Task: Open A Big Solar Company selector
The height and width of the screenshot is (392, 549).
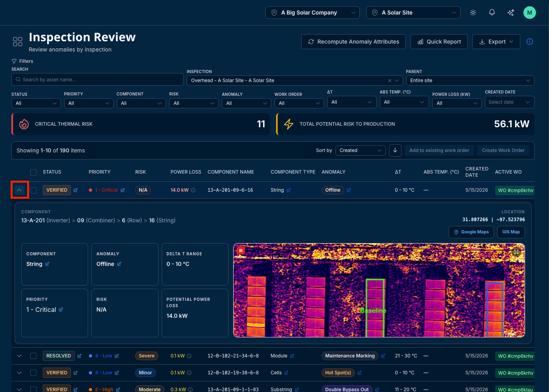Action: click(313, 13)
